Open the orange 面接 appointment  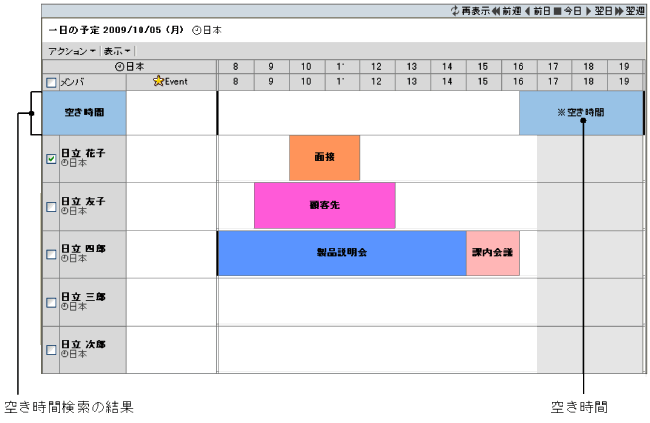[325, 158]
